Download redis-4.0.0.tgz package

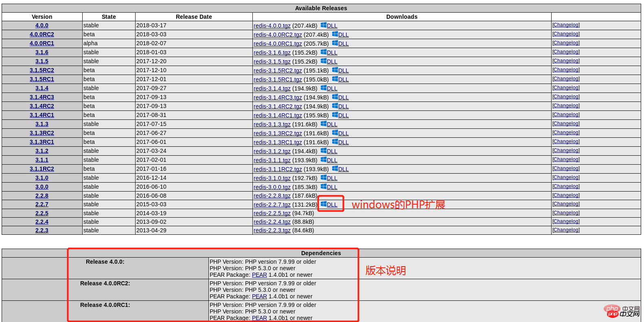[272, 26]
